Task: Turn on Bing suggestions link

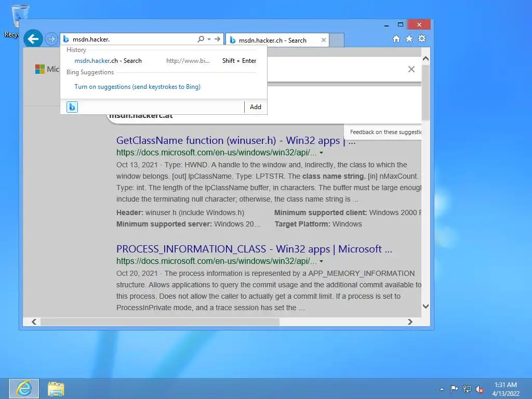Action: (x=137, y=87)
